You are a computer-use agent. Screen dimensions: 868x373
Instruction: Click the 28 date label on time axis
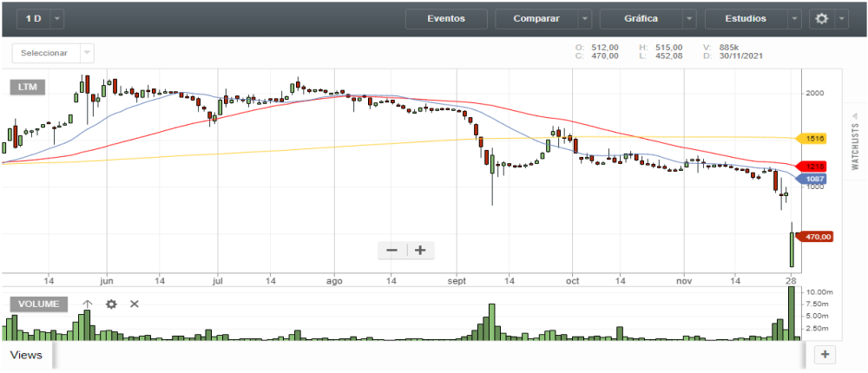tap(791, 281)
